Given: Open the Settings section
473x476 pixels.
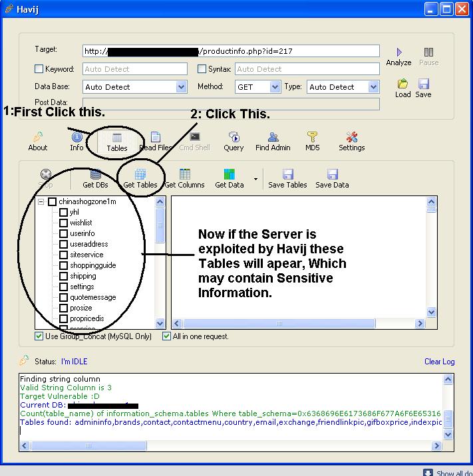Looking at the screenshot, I should [x=351, y=142].
